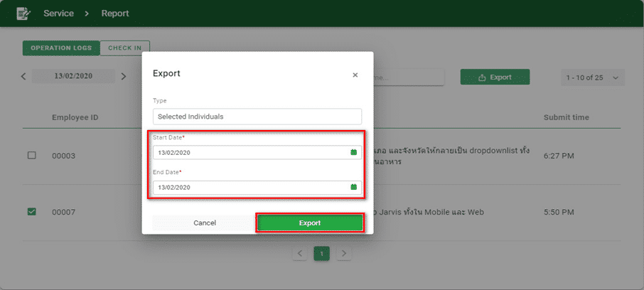Viewport: 644px width, 290px height.
Task: Click the Service report icon in header
Action: point(23,13)
